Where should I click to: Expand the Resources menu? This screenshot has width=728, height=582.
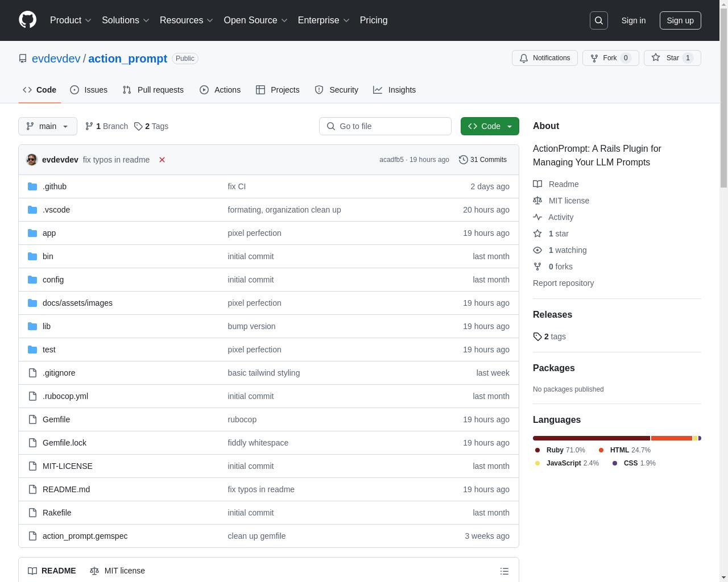[x=187, y=20]
